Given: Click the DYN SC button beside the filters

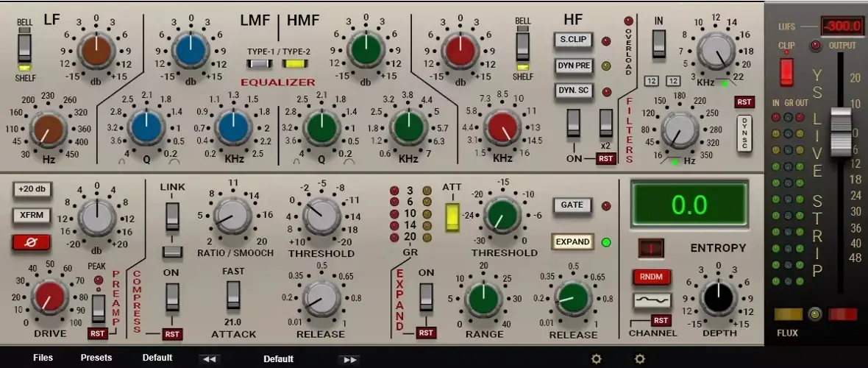Looking at the screenshot, I should pyautogui.click(x=744, y=133).
